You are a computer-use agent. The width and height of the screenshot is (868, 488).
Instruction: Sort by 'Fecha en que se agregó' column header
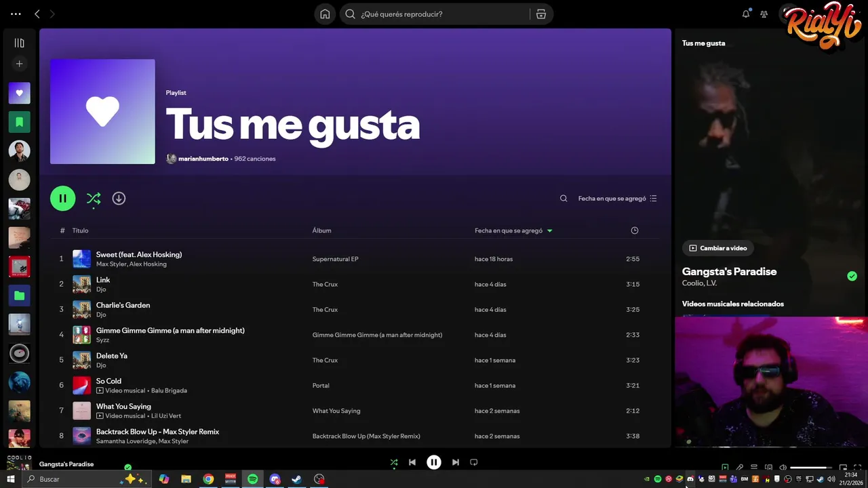513,230
